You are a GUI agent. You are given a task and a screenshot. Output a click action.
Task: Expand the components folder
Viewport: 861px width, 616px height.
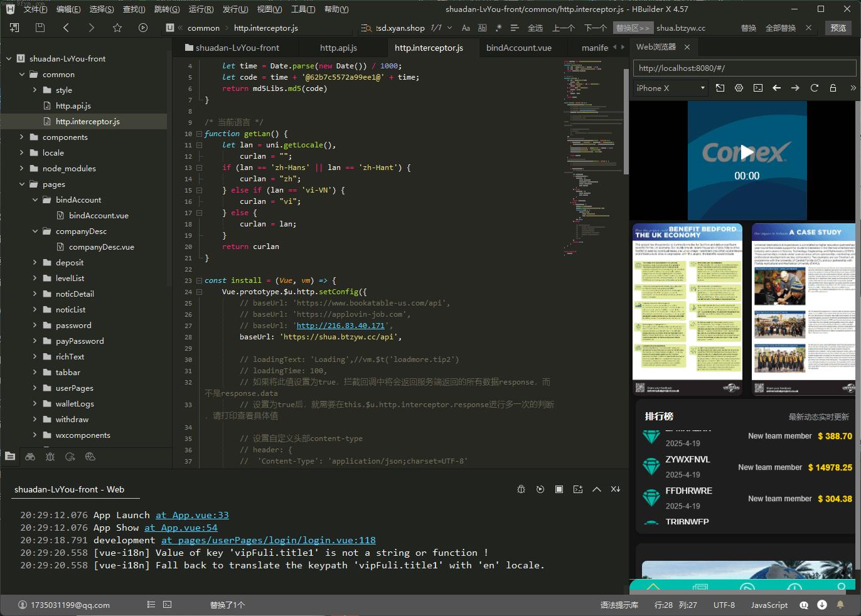pos(22,137)
